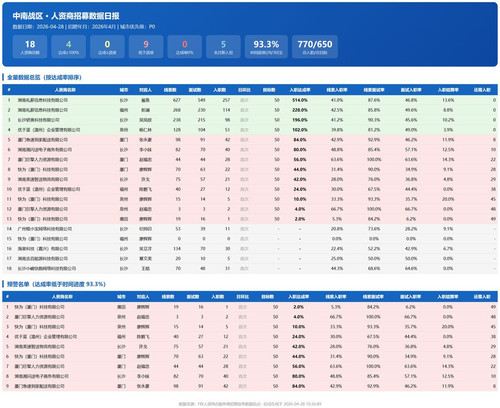Image resolution: width=500 pixels, height=408 pixels.
Task: Click the cell showing 20.8%
Action: (337, 229)
